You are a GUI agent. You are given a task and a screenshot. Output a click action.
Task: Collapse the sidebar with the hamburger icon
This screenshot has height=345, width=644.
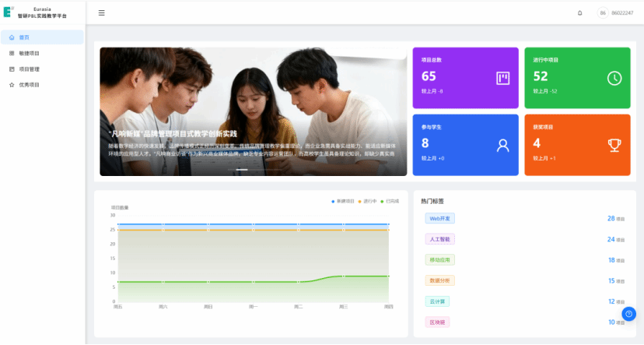coord(101,13)
